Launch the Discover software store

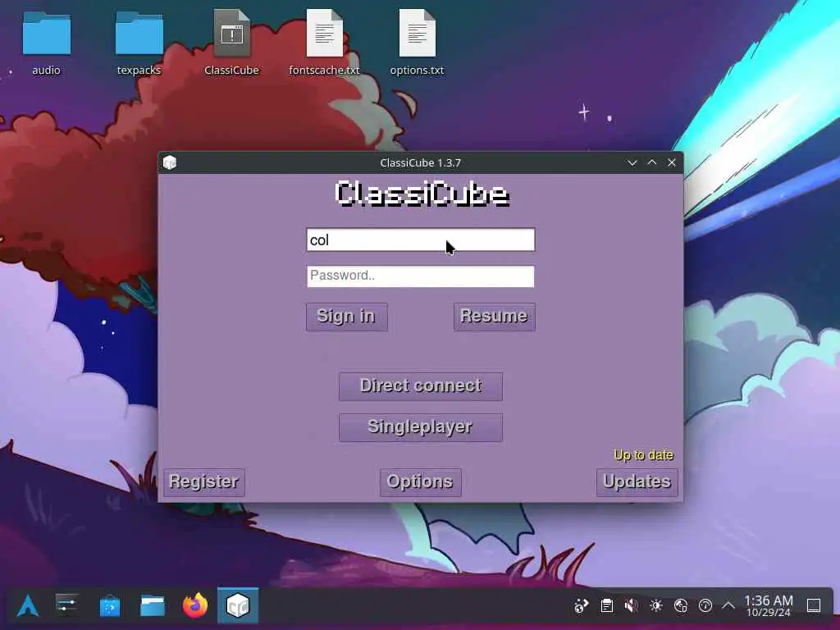pos(110,606)
